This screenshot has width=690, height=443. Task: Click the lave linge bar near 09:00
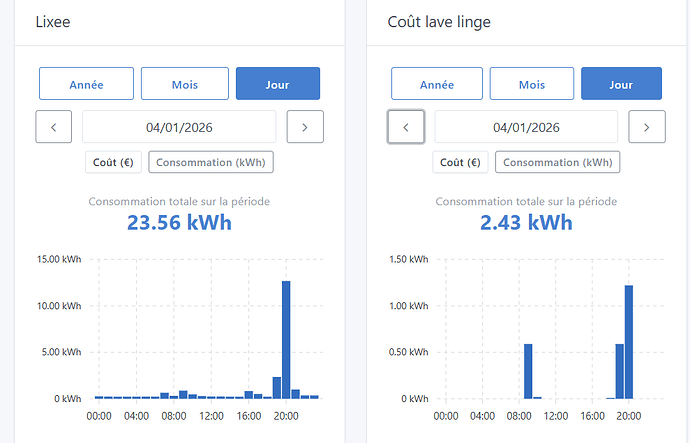528,371
